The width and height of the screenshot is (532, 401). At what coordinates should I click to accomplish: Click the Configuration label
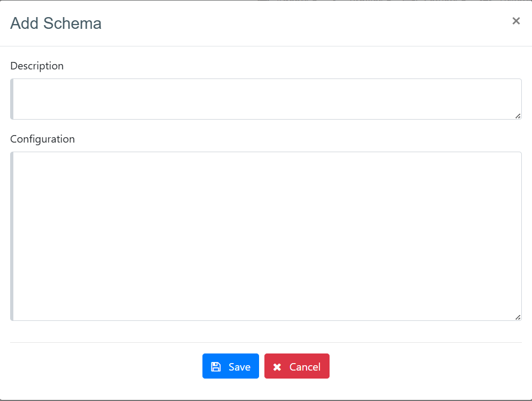[43, 139]
